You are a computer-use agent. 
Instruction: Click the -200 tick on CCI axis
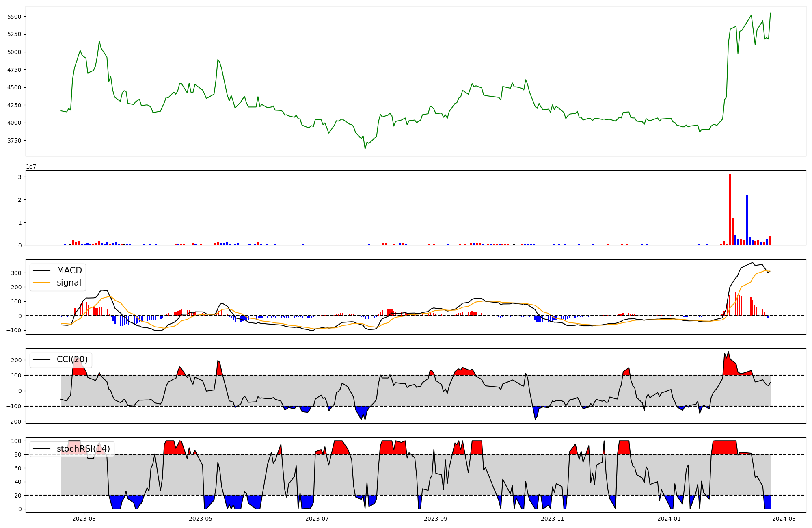(x=13, y=422)
